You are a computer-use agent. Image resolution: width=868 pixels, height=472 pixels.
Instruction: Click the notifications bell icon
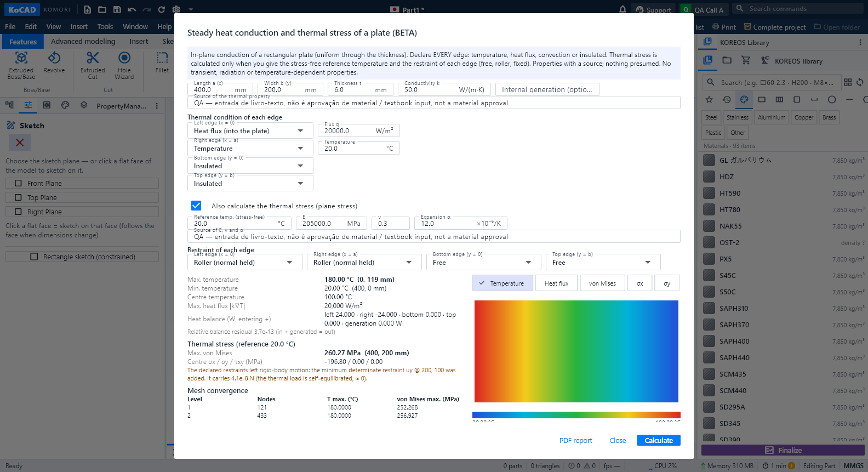623,9
